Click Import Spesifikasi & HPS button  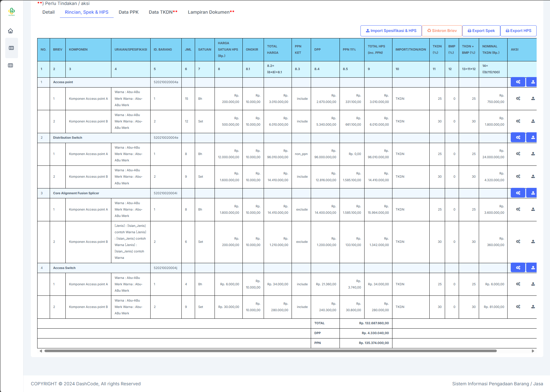click(x=391, y=31)
